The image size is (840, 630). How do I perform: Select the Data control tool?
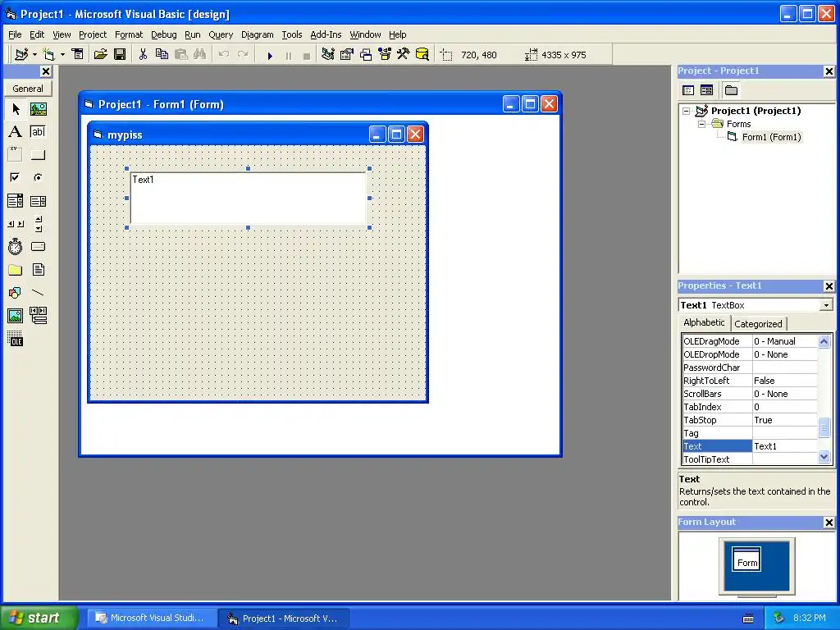[38, 316]
